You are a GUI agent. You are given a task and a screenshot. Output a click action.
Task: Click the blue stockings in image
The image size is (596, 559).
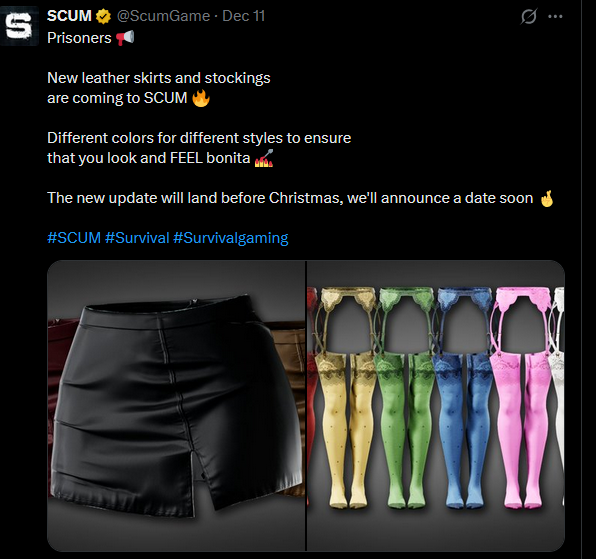pos(463,397)
